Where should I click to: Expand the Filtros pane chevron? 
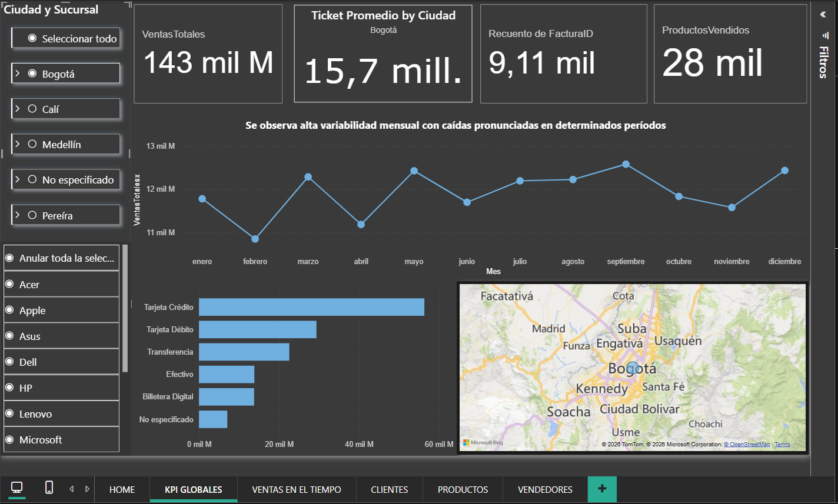[823, 15]
